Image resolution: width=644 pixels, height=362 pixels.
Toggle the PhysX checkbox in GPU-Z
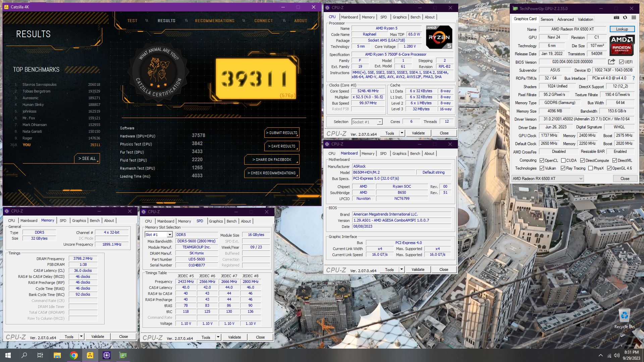(590, 168)
